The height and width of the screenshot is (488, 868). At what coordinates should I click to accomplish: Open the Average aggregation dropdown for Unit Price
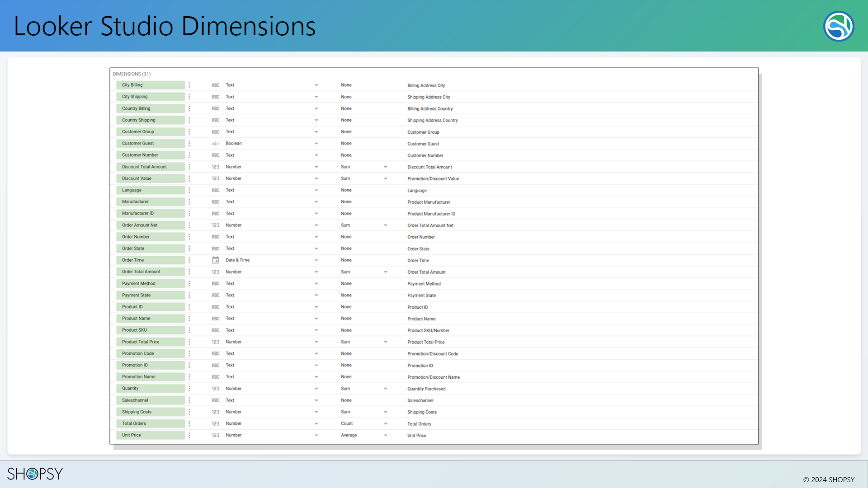386,436
